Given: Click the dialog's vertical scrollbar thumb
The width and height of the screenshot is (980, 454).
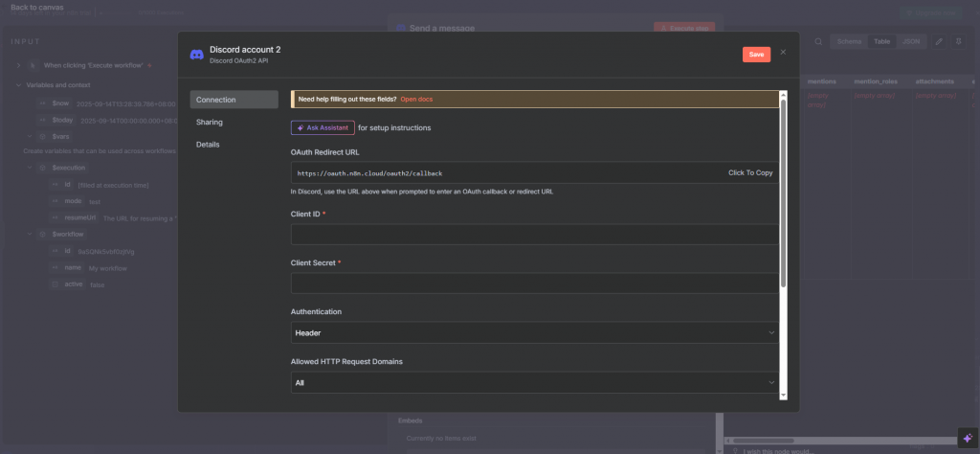Looking at the screenshot, I should tap(783, 193).
